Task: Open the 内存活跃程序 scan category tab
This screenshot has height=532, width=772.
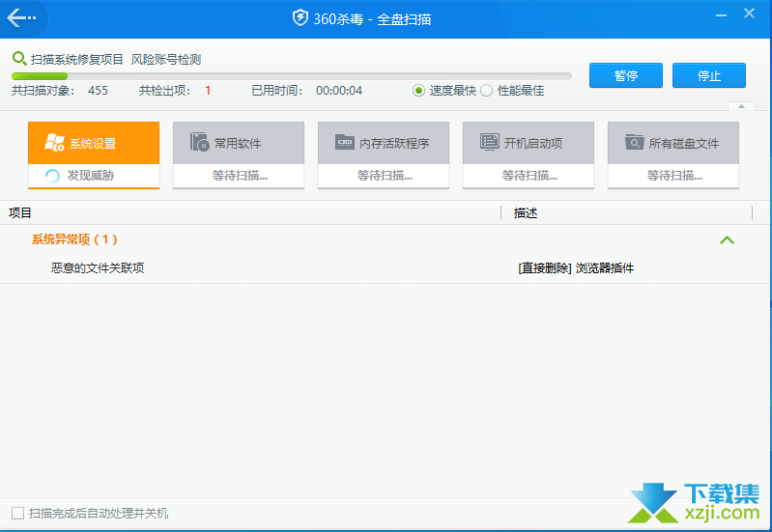Action: tap(384, 155)
